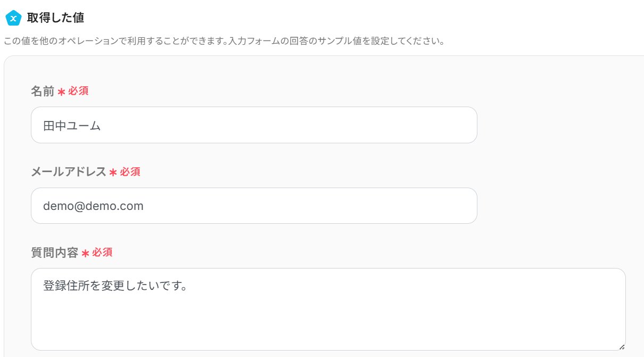
Task: Click the red asterisk next to 質問内容
Action: (85, 253)
